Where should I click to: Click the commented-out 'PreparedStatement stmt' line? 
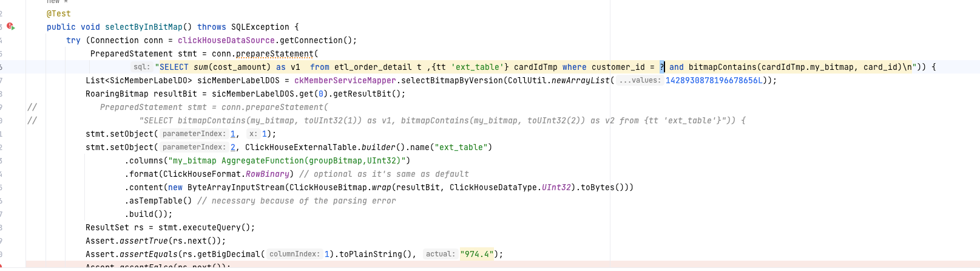pos(214,107)
